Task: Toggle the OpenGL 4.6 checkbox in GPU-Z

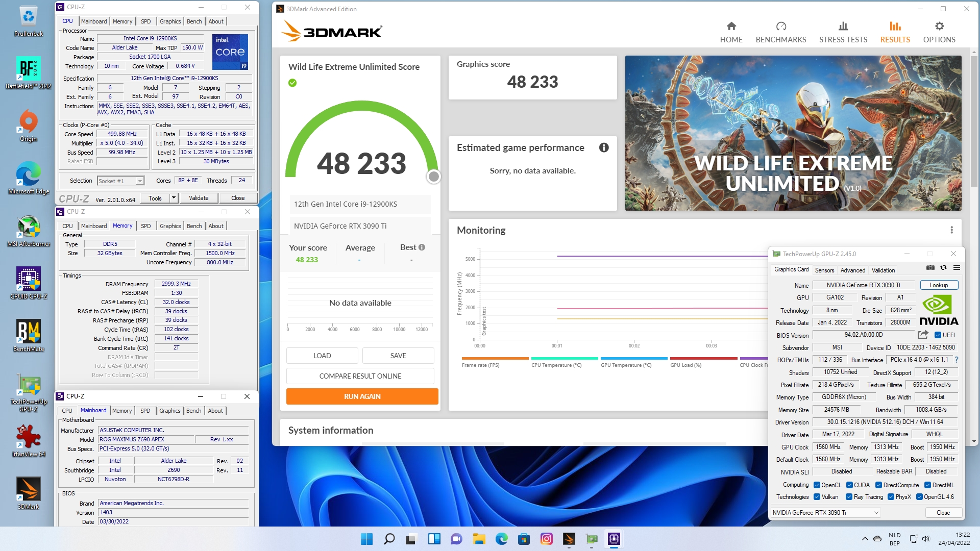Action: 919,497
